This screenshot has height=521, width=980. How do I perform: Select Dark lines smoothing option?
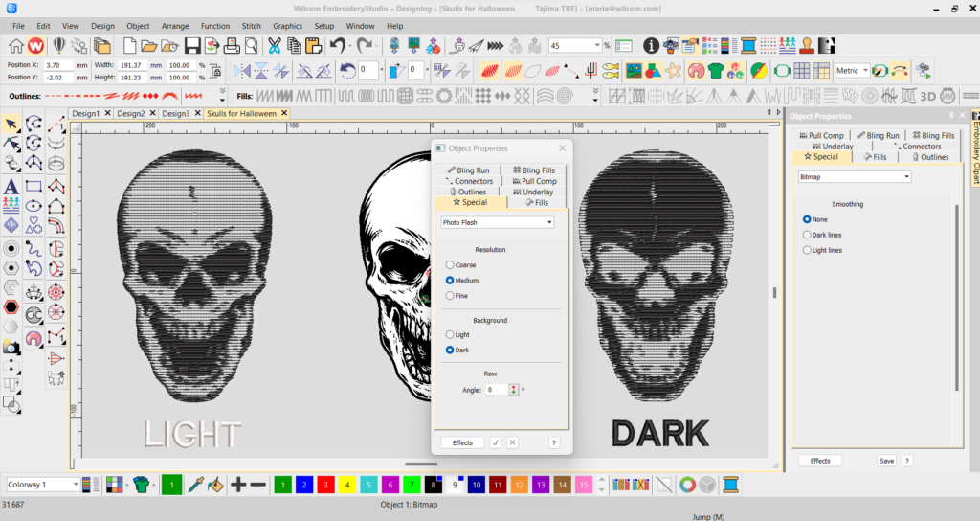(x=807, y=235)
